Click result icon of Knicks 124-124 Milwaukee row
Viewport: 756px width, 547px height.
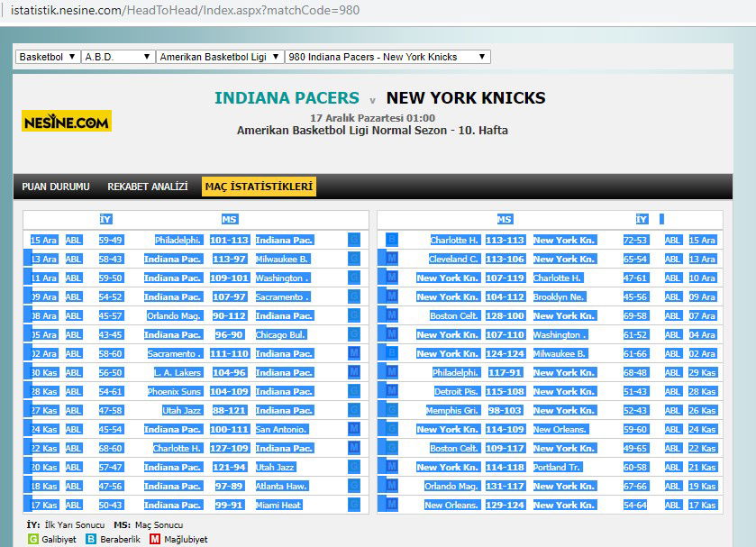pos(392,353)
